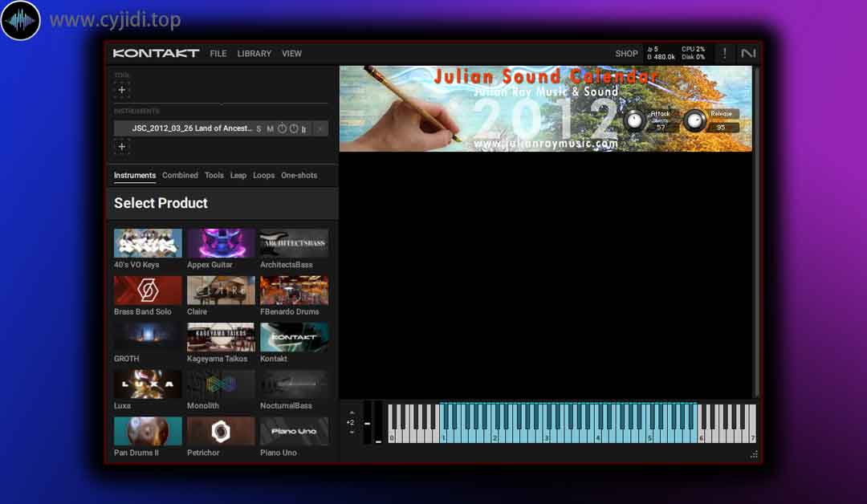Switch to the Tools tab
The width and height of the screenshot is (867, 504).
point(214,175)
